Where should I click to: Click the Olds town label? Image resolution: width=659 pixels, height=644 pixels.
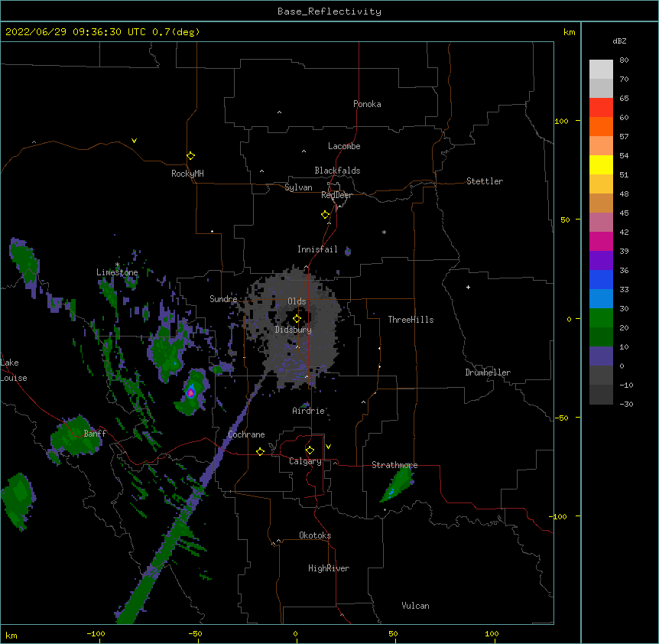(x=297, y=301)
